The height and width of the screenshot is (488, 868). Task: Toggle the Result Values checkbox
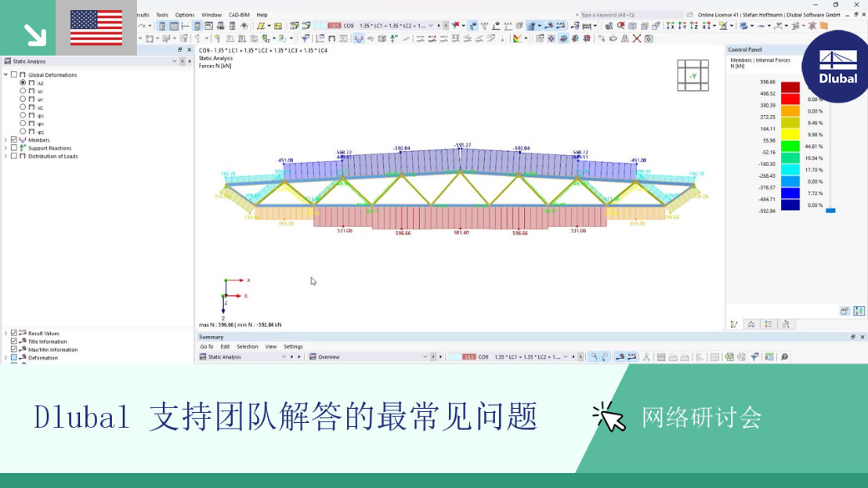14,333
